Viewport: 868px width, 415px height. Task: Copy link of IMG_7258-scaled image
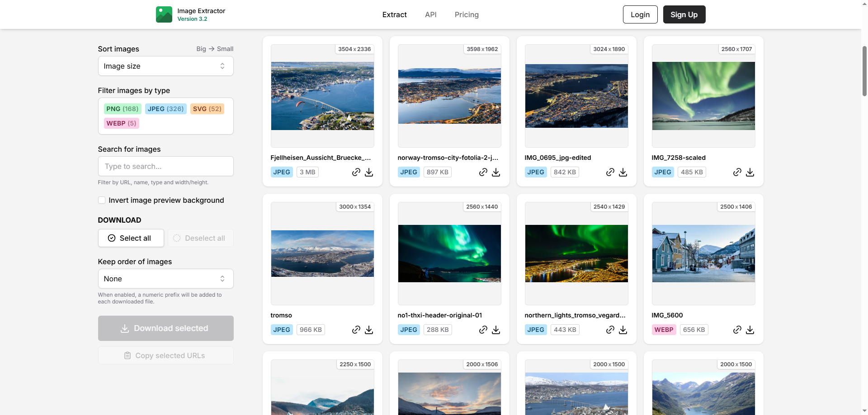tap(737, 172)
